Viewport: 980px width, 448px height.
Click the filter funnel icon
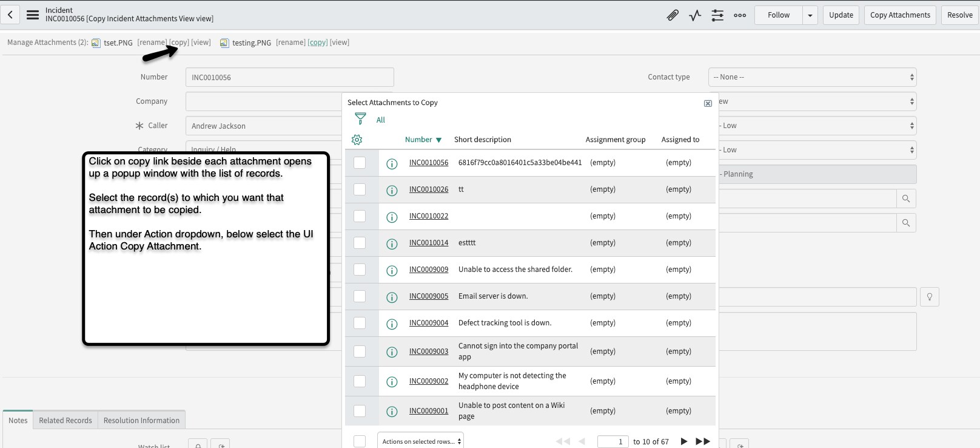[x=360, y=119]
